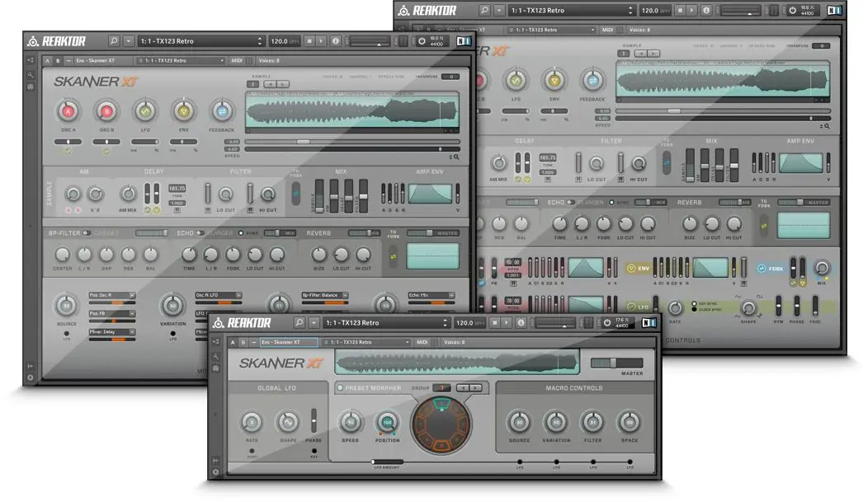Open Bp-Filter: Balance macro dropdown
Viewport: 868px width, 502px height.
click(x=324, y=295)
